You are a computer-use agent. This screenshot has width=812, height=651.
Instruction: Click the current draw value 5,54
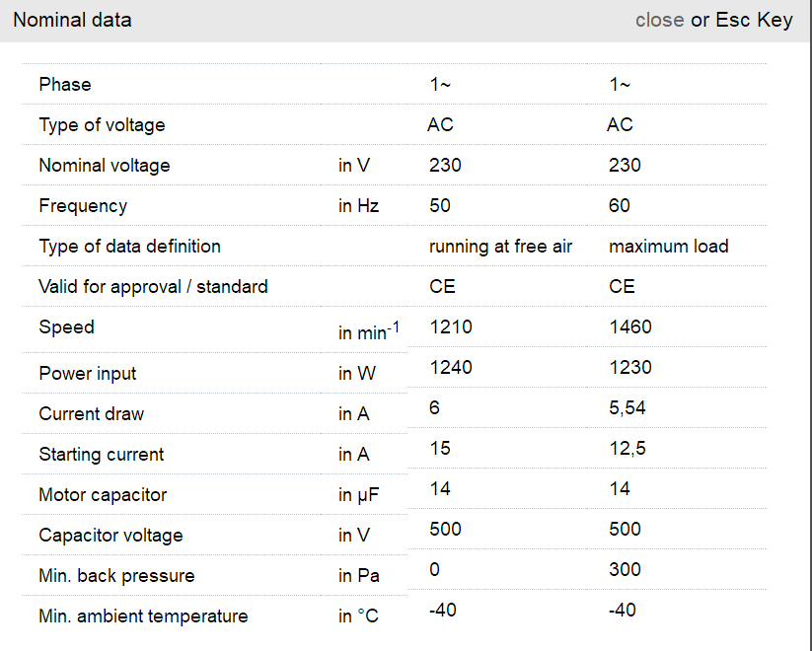[x=627, y=407]
